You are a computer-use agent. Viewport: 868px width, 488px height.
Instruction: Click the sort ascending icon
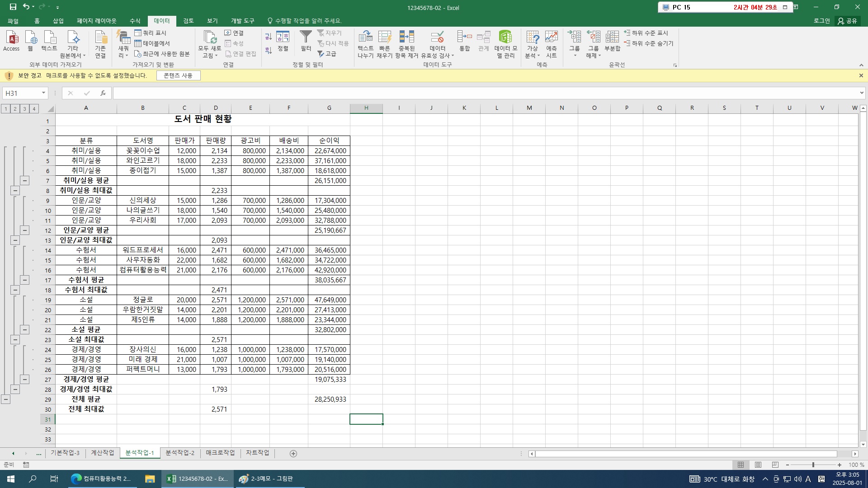click(269, 37)
